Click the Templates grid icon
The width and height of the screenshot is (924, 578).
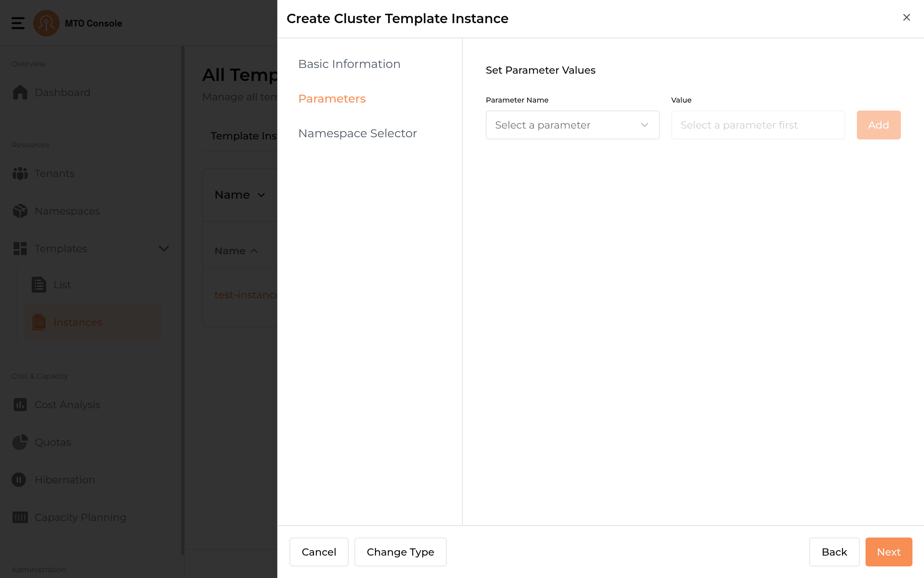click(x=20, y=249)
